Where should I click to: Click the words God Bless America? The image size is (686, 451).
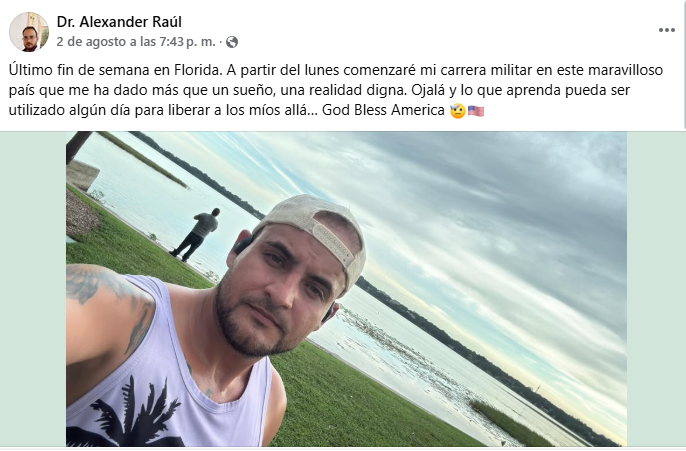[x=383, y=110]
